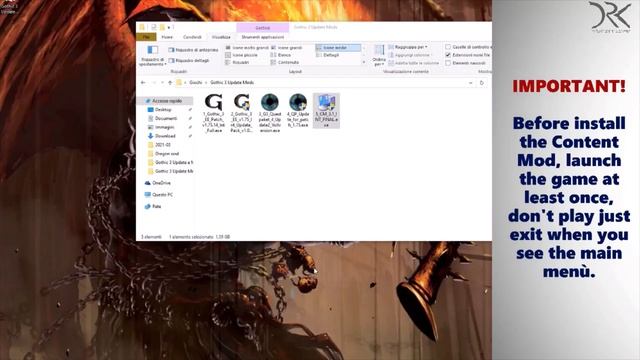640x360 pixels.
Task: Click Adatta tutte le colonne
Action: pos(413,63)
